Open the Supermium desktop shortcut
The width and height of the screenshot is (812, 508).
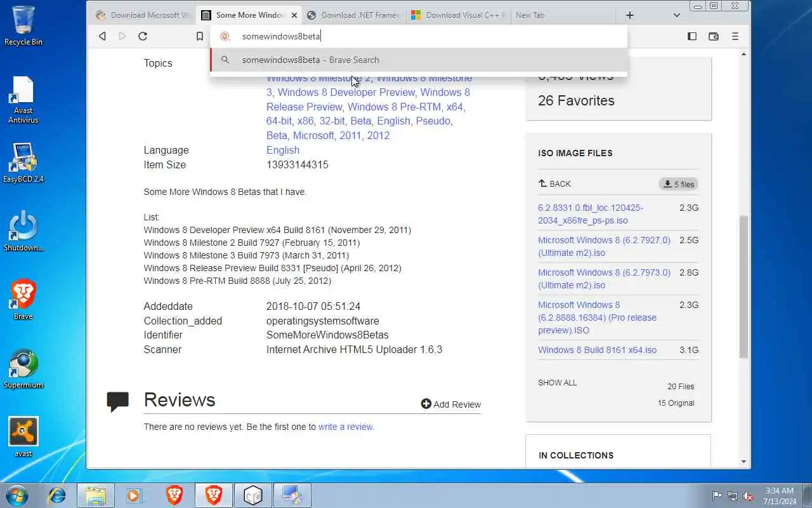(23, 368)
